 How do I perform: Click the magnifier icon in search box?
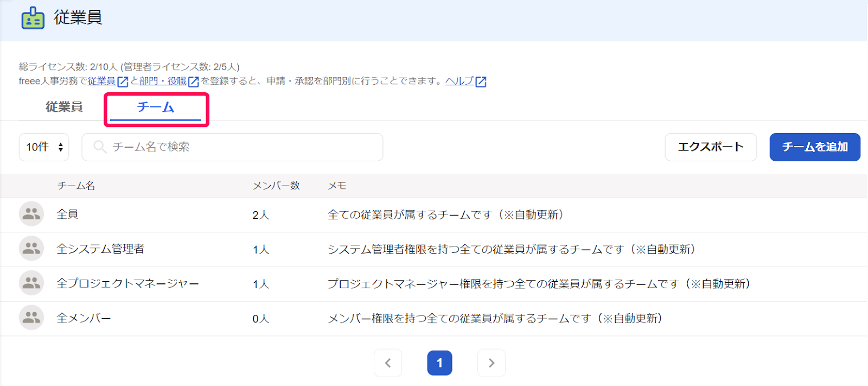click(x=100, y=147)
